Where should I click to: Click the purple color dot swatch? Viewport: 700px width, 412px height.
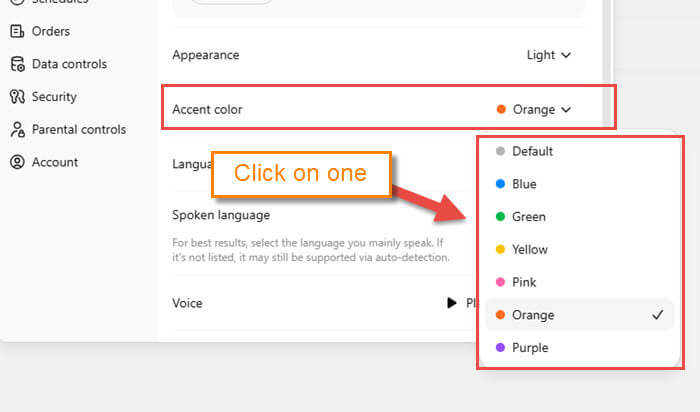499,348
